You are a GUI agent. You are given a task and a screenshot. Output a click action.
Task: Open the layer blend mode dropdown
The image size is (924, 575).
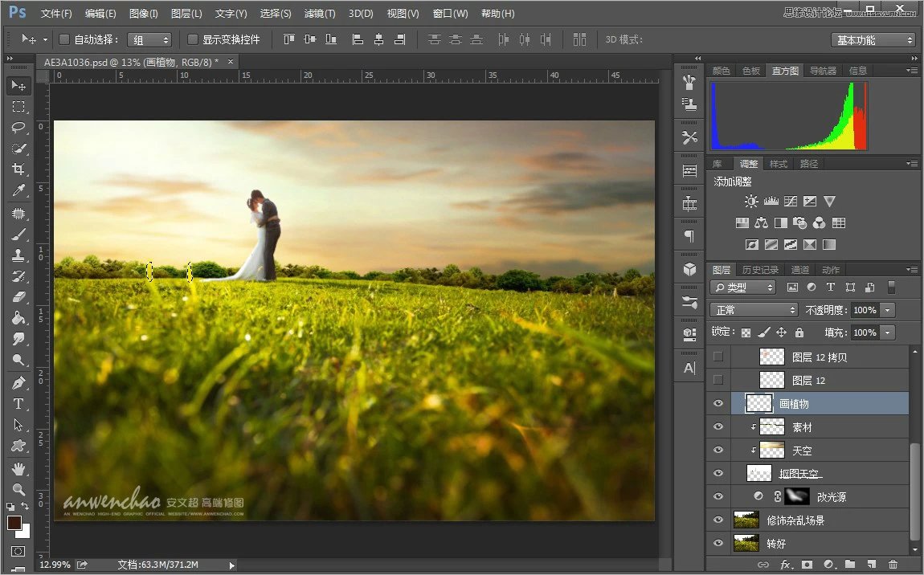coord(753,309)
